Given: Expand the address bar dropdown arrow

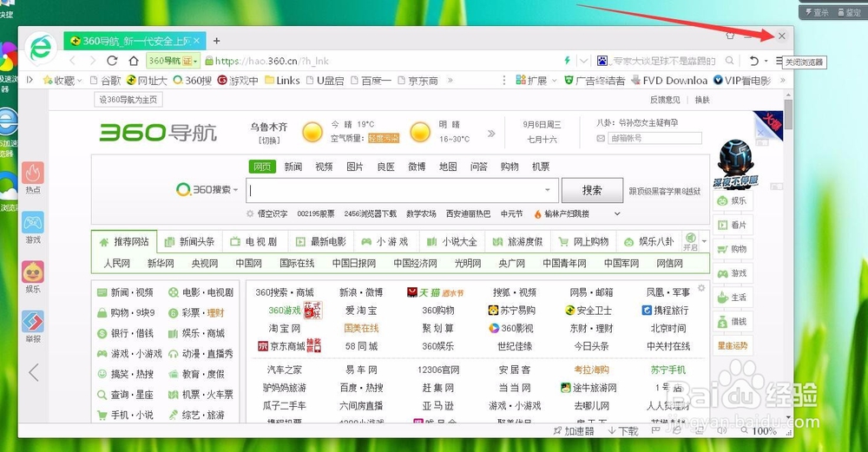Looking at the screenshot, I should (583, 61).
